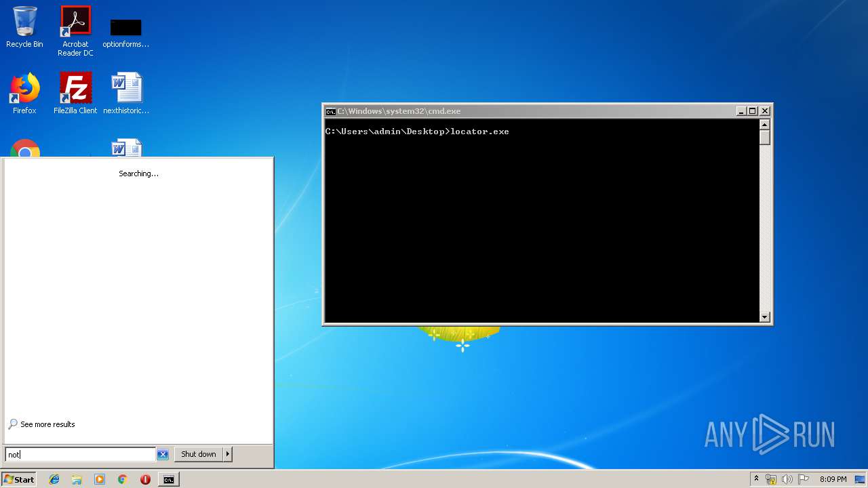Switch to cmd.exe taskbar button

point(168,479)
